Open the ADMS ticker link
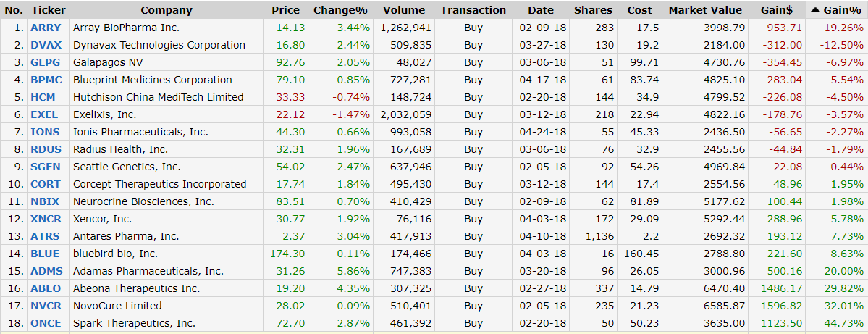Image resolution: width=868 pixels, height=334 pixels. point(47,271)
